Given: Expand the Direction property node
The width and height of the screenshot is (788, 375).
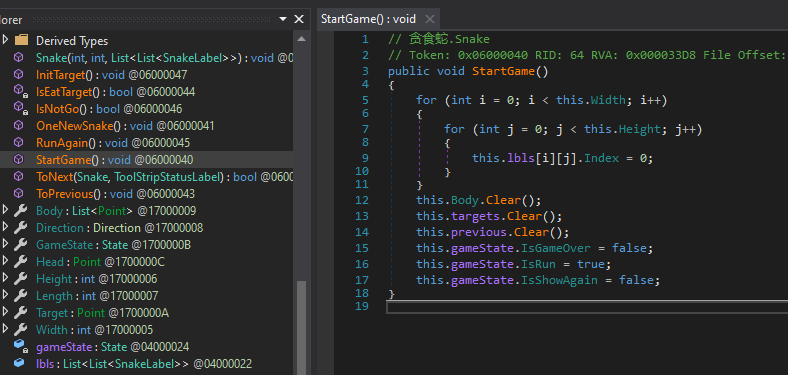Looking at the screenshot, I should (6, 228).
